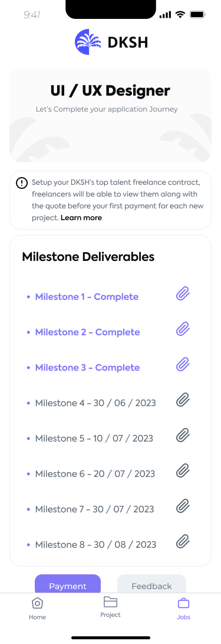Switch to the Project tab
This screenshot has width=221, height=644.
(110, 607)
